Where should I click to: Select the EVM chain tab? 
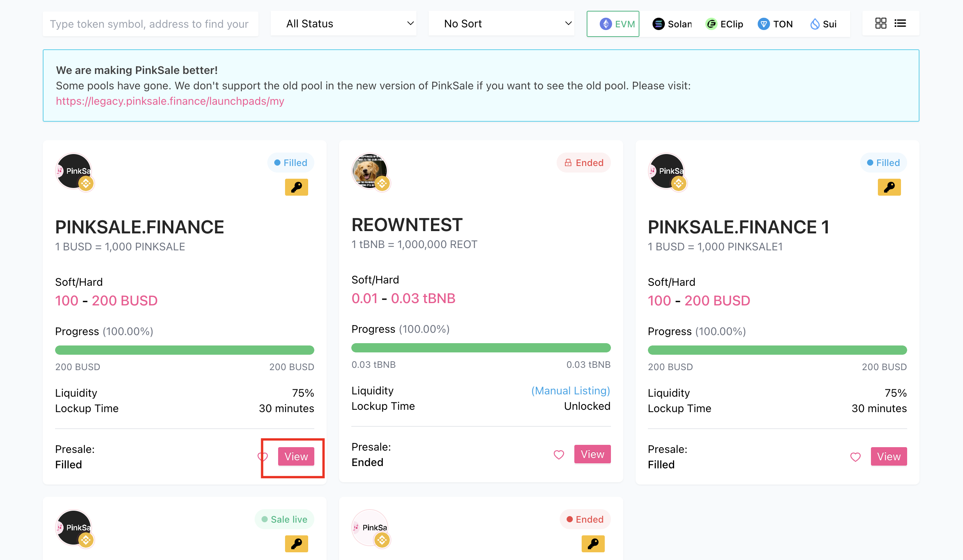(x=613, y=24)
